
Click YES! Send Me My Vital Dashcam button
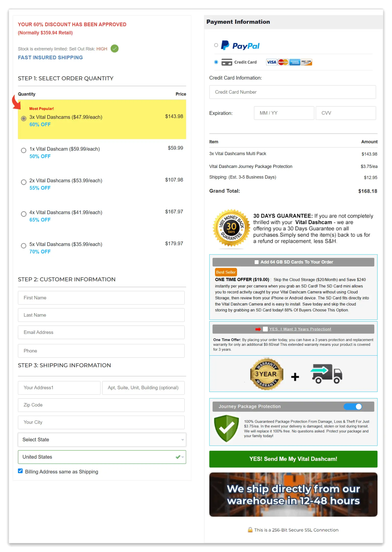tap(293, 459)
